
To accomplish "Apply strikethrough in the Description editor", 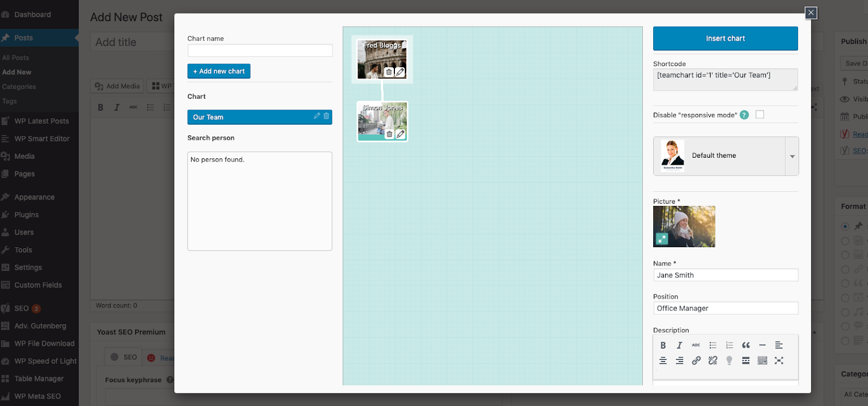I will click(696, 345).
